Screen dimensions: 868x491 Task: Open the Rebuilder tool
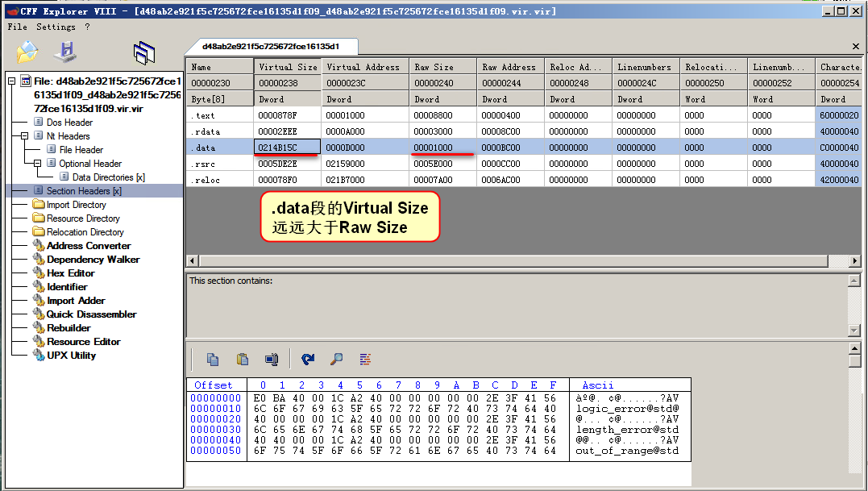click(69, 328)
